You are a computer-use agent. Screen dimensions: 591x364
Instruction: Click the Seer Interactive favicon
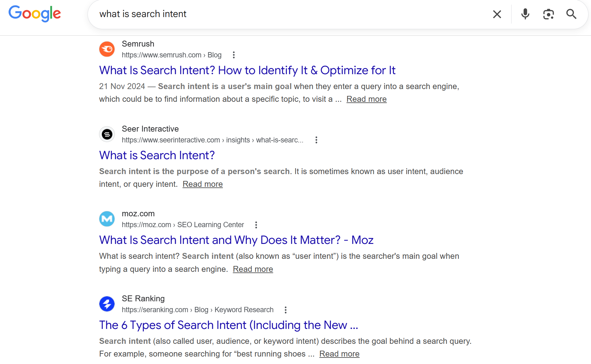click(x=107, y=134)
